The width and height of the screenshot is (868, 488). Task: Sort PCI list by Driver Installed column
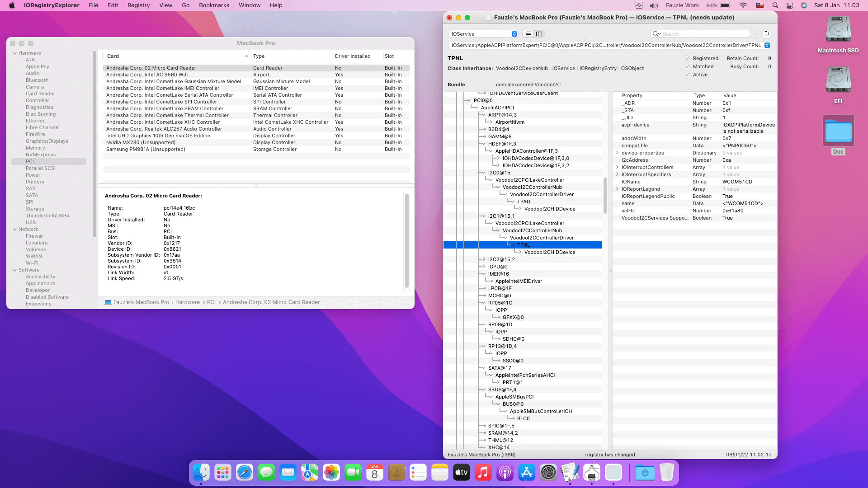pos(358,56)
